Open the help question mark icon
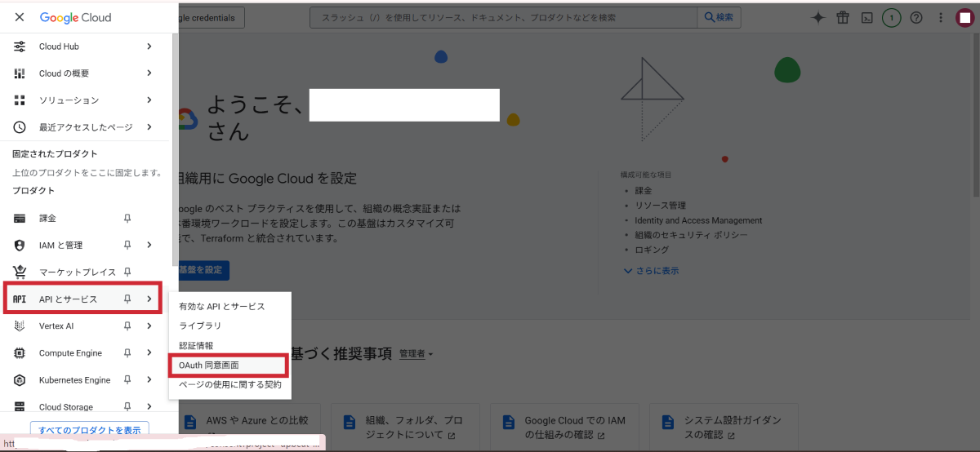Image resolution: width=980 pixels, height=452 pixels. [x=916, y=17]
